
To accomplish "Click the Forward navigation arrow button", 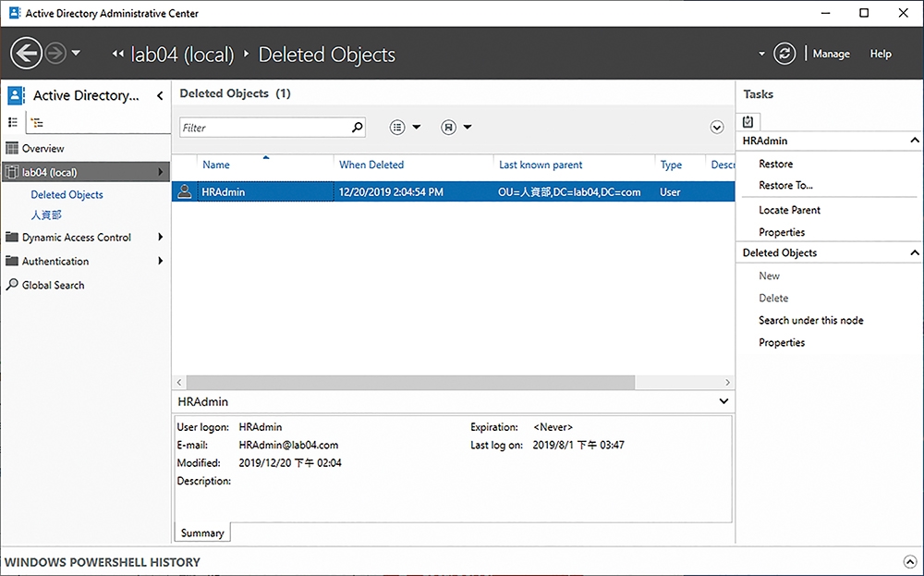I will [x=55, y=54].
